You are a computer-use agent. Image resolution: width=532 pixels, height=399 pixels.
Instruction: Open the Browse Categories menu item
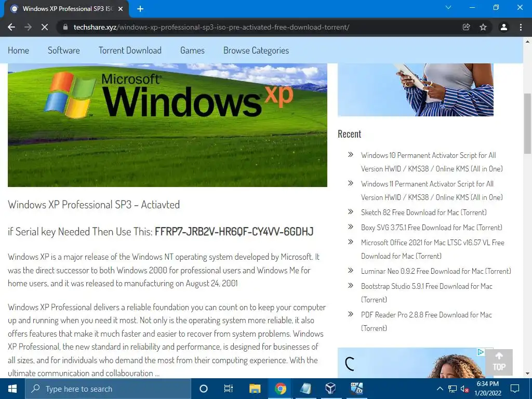tap(256, 50)
